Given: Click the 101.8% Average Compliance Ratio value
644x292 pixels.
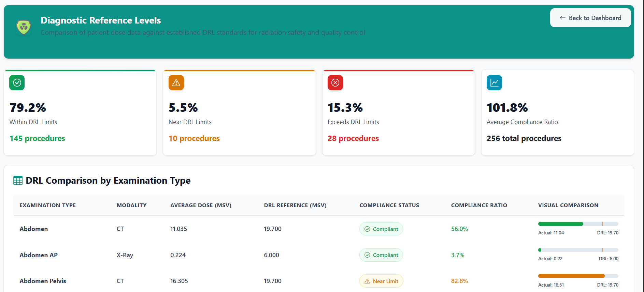Looking at the screenshot, I should [x=507, y=108].
